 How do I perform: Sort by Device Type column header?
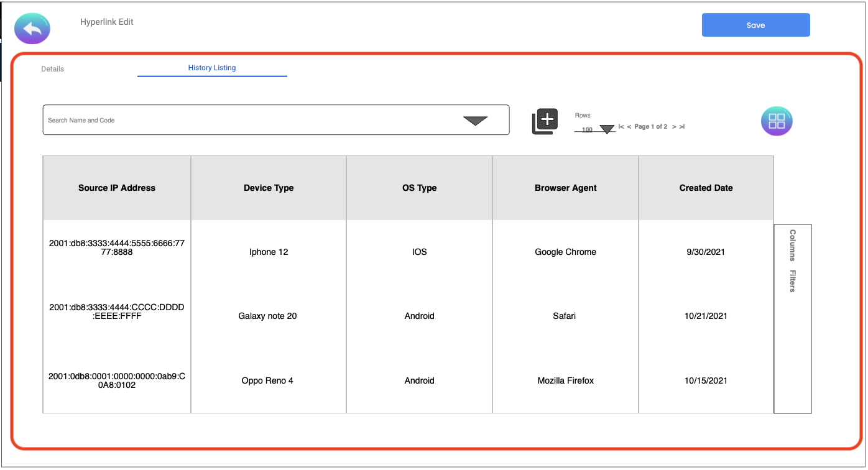269,188
